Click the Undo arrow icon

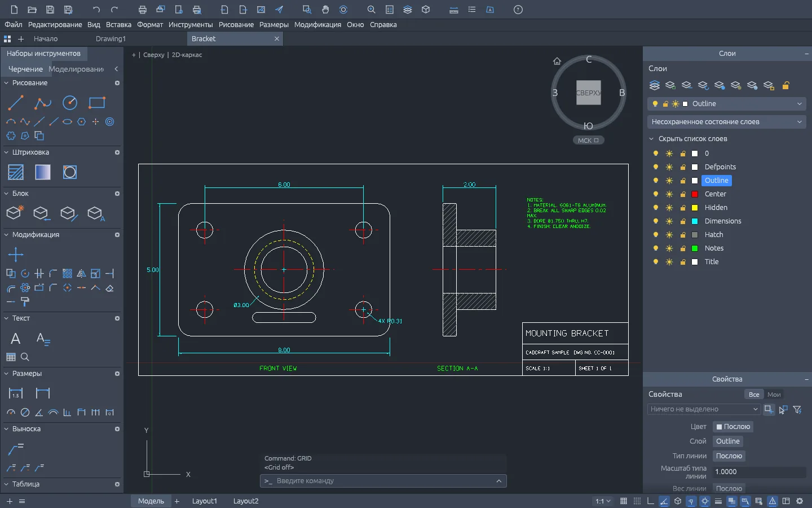(96, 10)
